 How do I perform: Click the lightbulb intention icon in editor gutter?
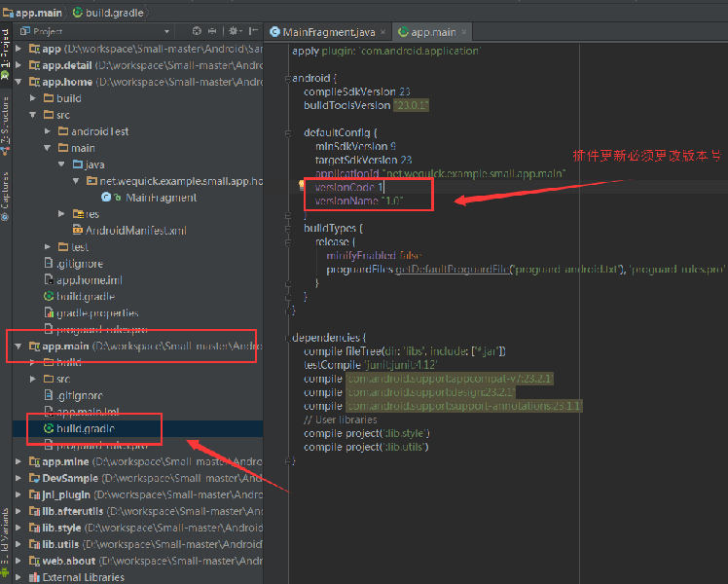coord(303,184)
